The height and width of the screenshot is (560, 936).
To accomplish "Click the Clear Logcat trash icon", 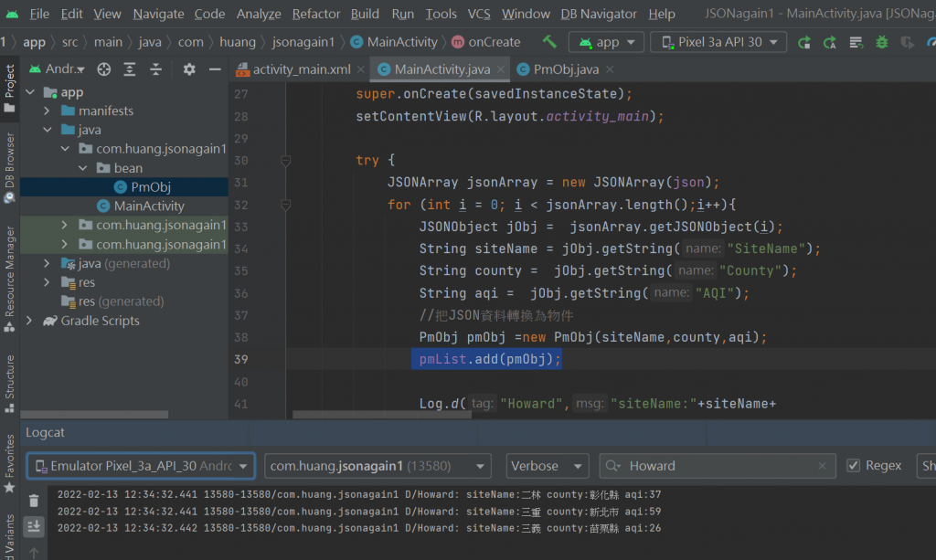I will coord(34,501).
